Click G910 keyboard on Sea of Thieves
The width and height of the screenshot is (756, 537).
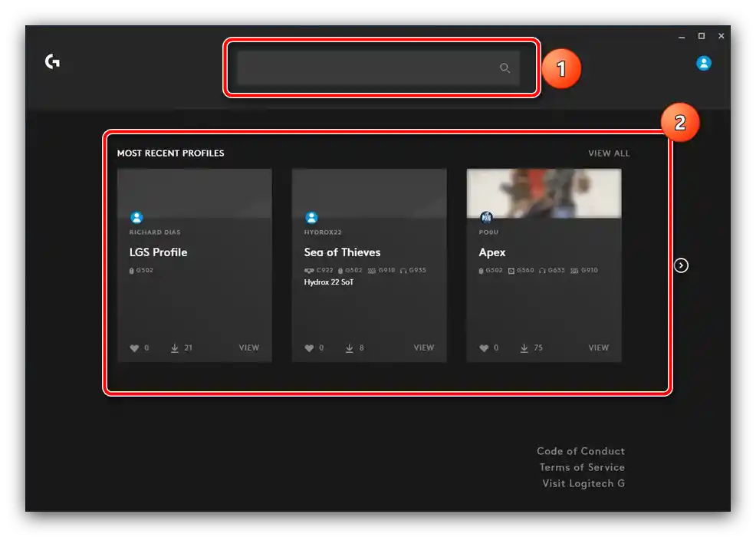(x=381, y=270)
